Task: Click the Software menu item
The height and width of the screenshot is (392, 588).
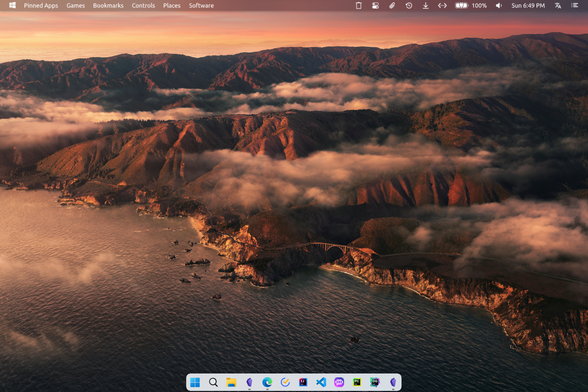Action: coord(201,5)
